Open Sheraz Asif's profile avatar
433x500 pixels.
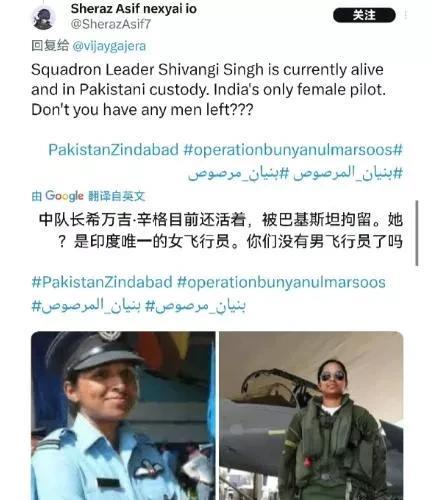click(x=43, y=18)
